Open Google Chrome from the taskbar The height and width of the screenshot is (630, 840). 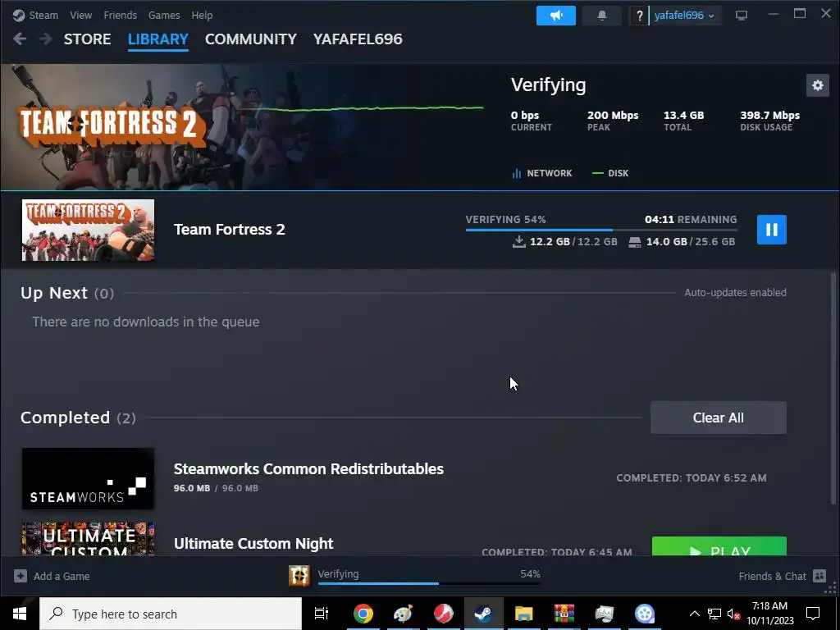(x=363, y=614)
